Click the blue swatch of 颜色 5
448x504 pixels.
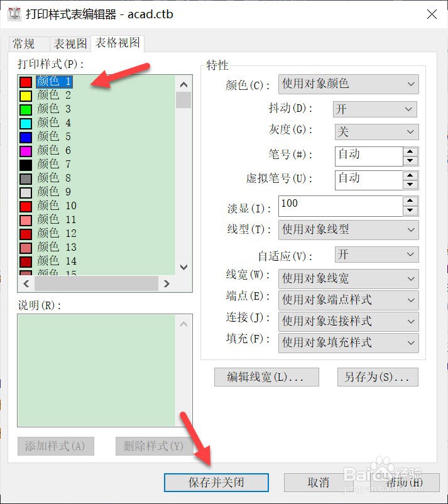26,137
